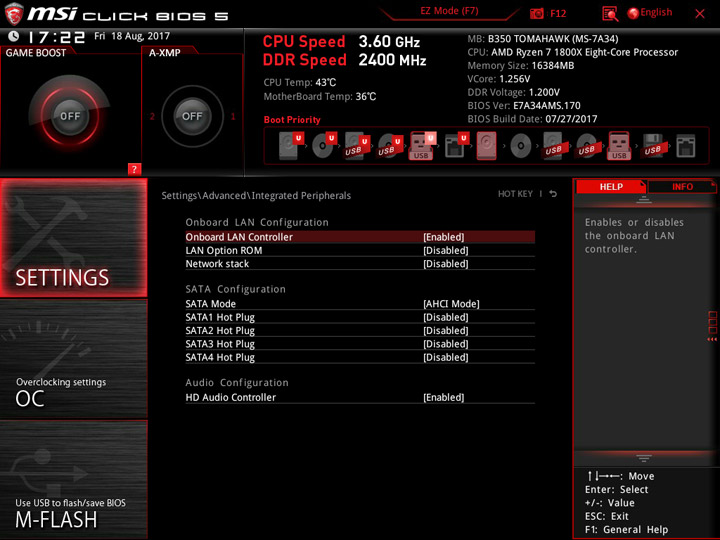Change HD Audio Controller [Enabled] value
720x540 pixels.
444,397
